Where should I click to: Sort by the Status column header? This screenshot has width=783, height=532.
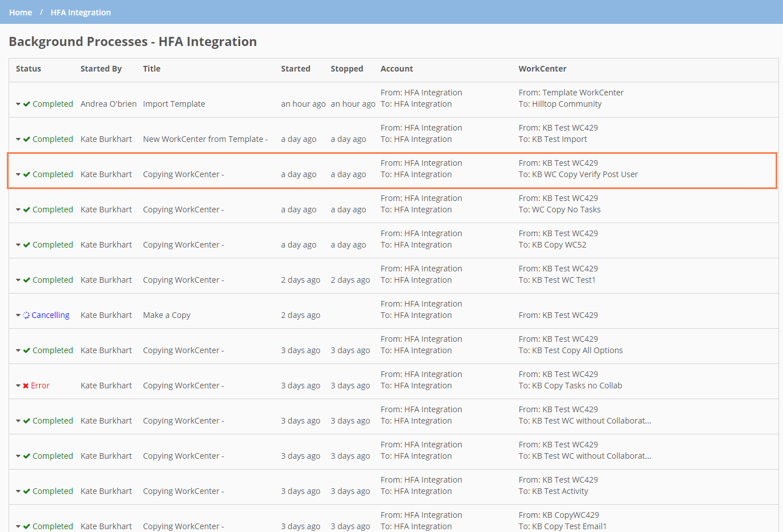pyautogui.click(x=28, y=69)
